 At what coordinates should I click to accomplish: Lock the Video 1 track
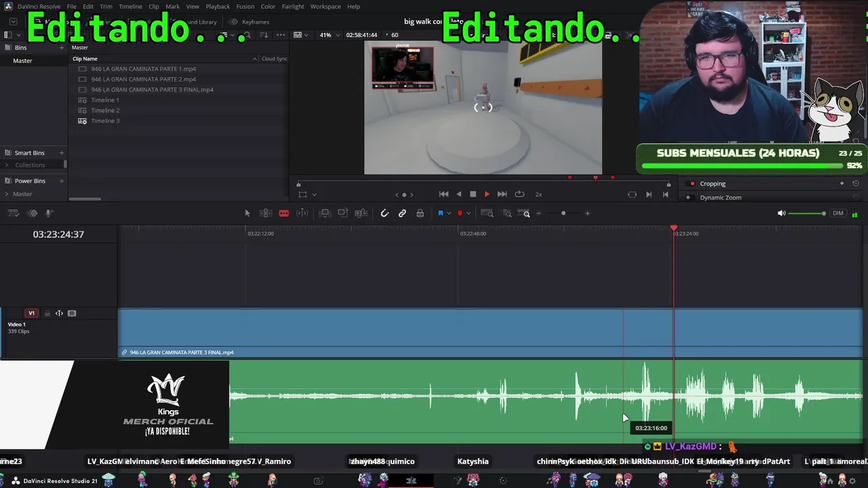[47, 314]
